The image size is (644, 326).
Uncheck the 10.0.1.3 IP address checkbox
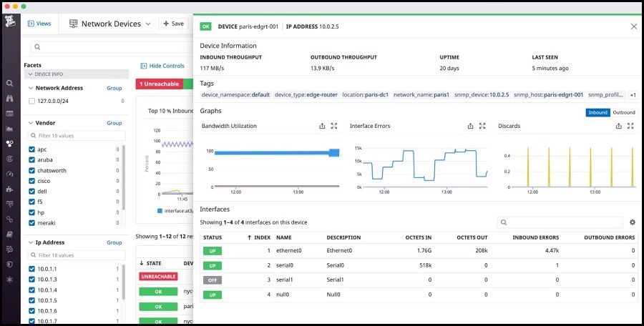[x=31, y=280]
